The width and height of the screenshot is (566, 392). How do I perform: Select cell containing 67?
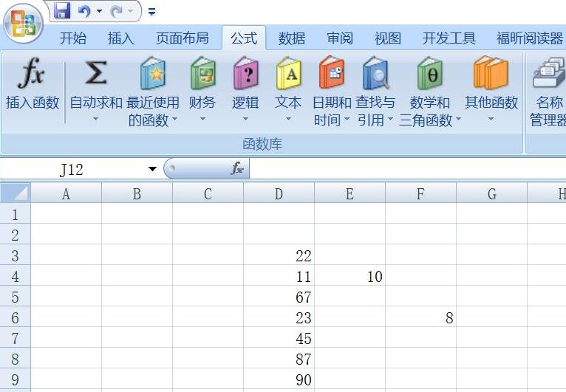[279, 297]
